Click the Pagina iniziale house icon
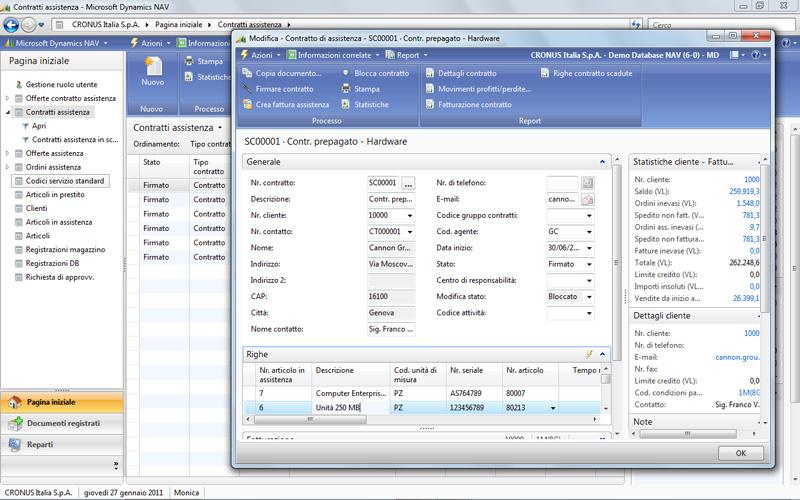This screenshot has height=500, width=800. point(15,402)
